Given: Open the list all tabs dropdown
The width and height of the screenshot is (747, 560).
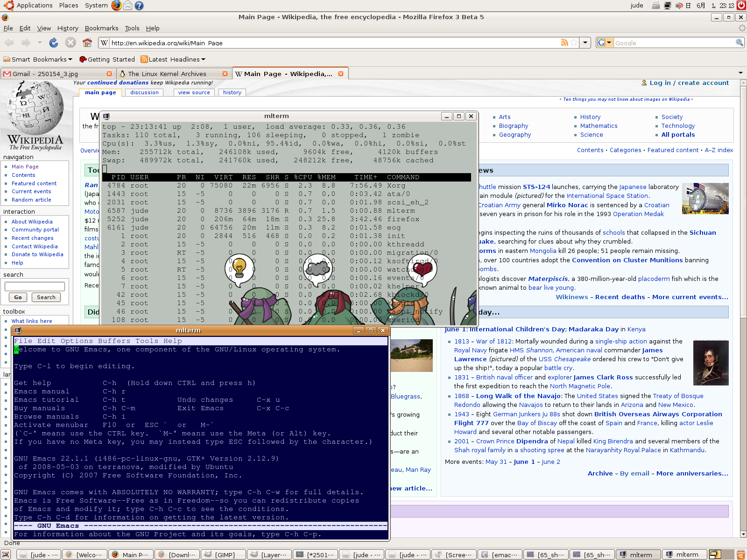Looking at the screenshot, I should pos(740,73).
